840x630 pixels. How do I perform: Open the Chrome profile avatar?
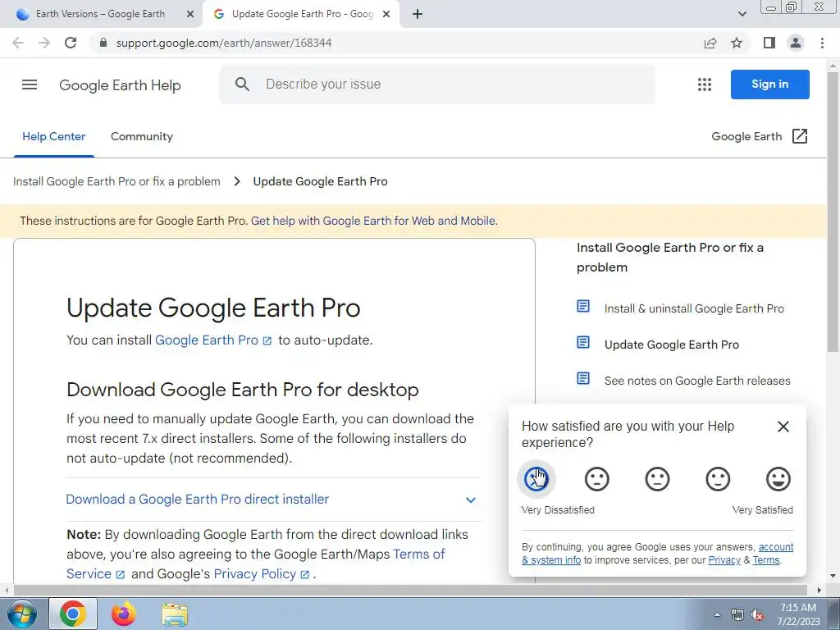pyautogui.click(x=796, y=43)
